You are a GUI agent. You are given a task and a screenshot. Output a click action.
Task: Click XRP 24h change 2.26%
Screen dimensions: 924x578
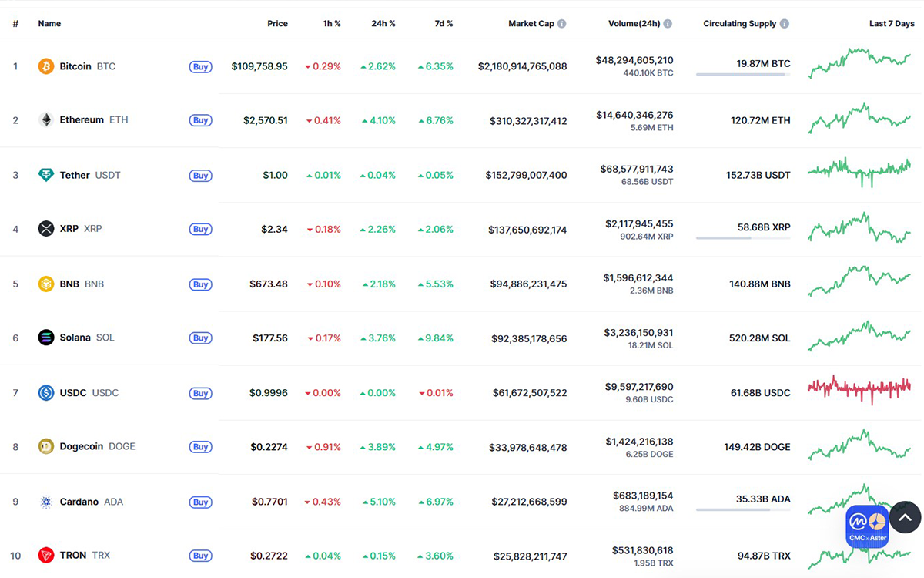click(378, 230)
